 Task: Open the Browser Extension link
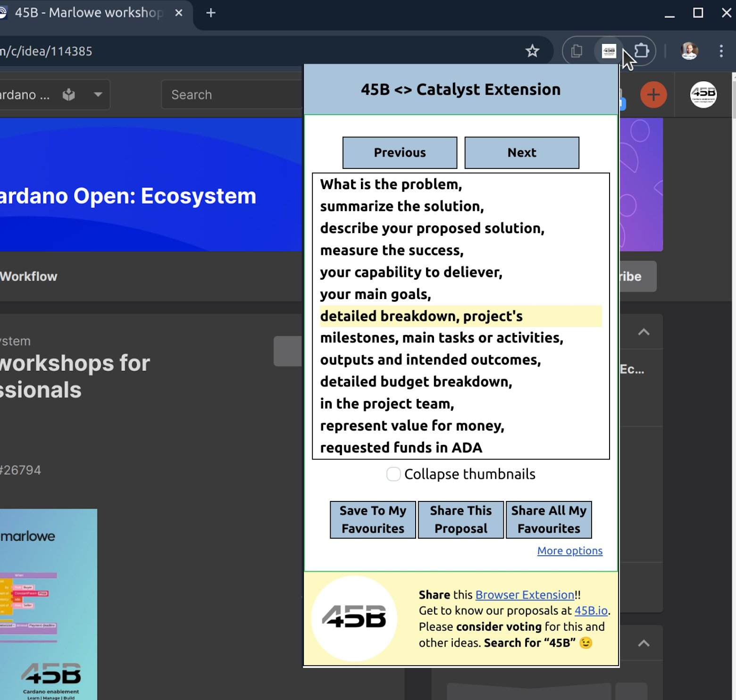tap(525, 595)
